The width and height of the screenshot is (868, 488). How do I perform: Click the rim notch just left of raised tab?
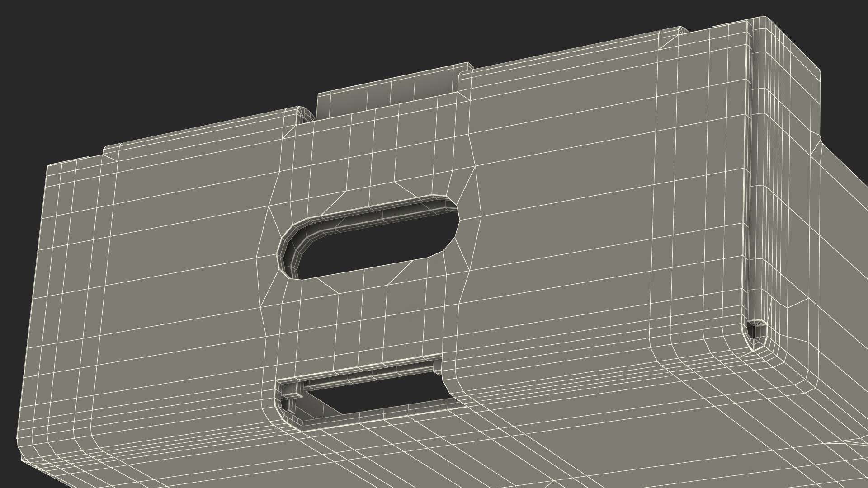click(x=305, y=115)
